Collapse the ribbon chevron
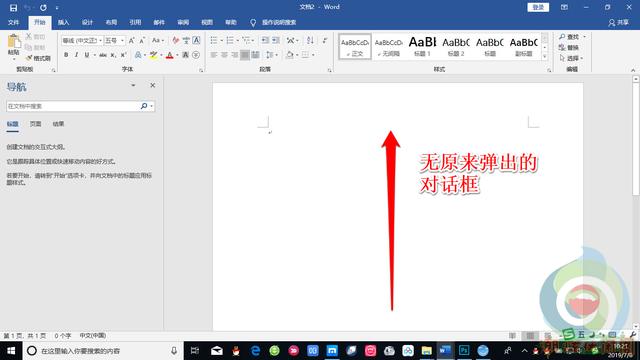This screenshot has height=360, width=640. pos(633,71)
